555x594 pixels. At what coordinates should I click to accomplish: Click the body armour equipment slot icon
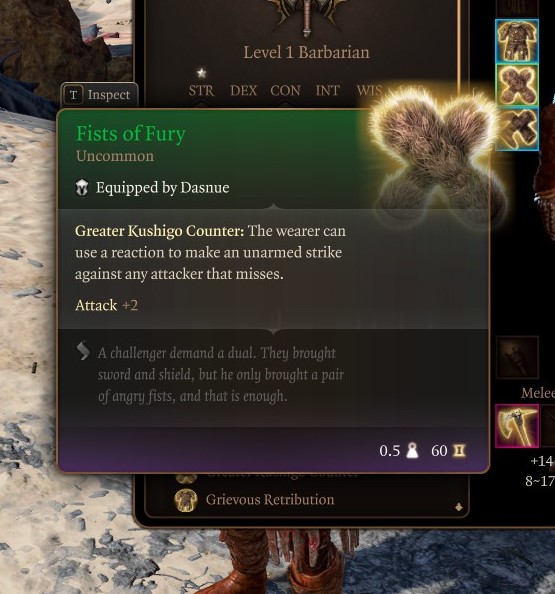pos(517,40)
